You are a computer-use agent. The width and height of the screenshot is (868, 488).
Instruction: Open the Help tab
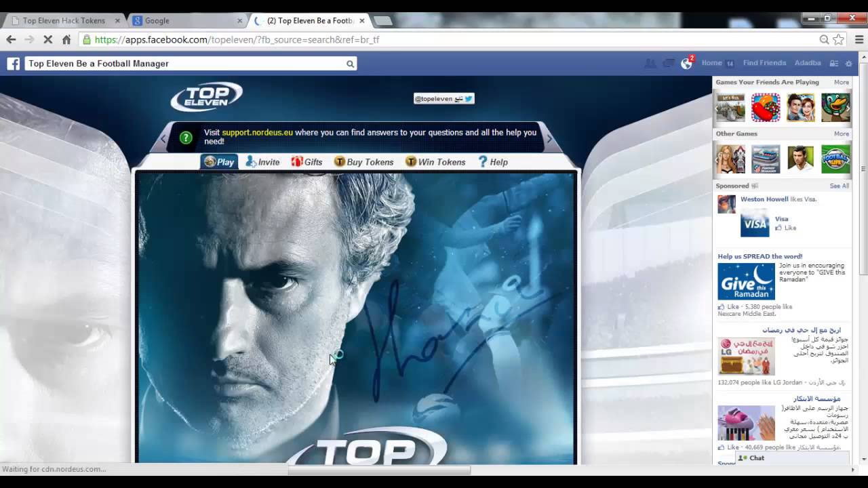(493, 162)
